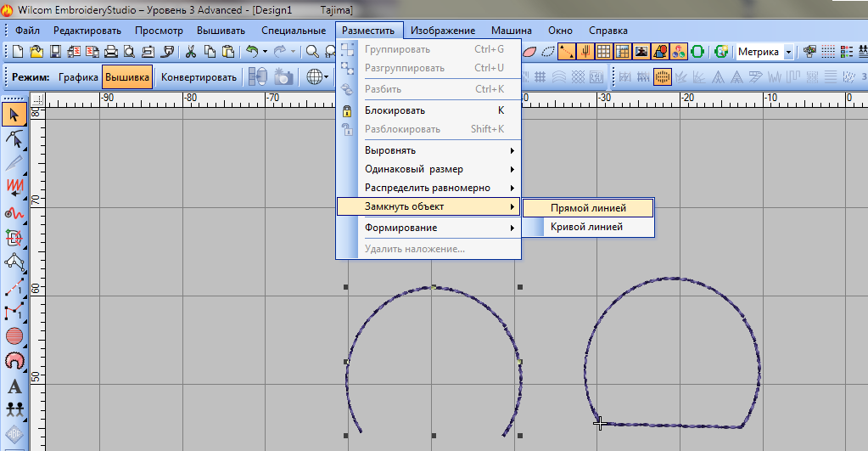The width and height of the screenshot is (868, 451).
Task: Select the red zigzag stitch tool
Action: [x=14, y=184]
